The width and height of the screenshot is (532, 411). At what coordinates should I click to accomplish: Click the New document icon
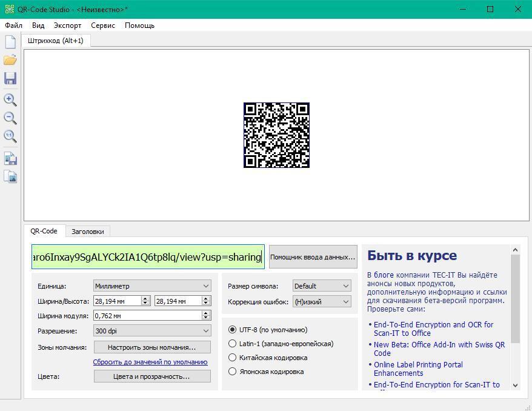point(10,42)
